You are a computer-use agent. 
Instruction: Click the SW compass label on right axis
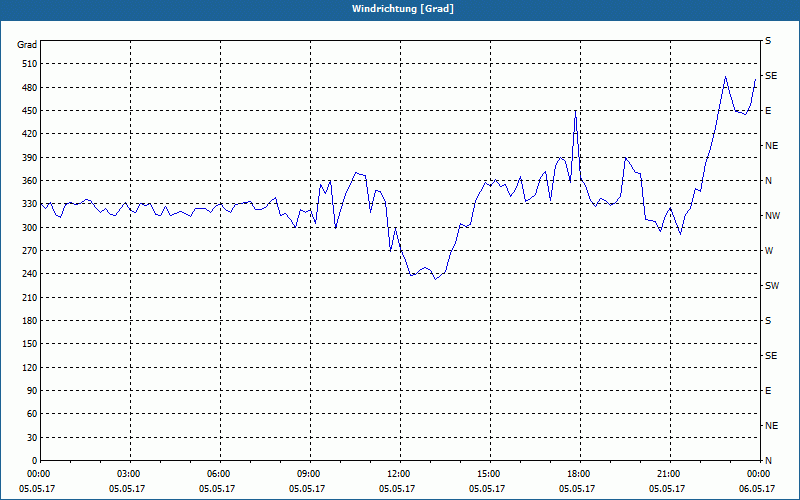(x=772, y=286)
